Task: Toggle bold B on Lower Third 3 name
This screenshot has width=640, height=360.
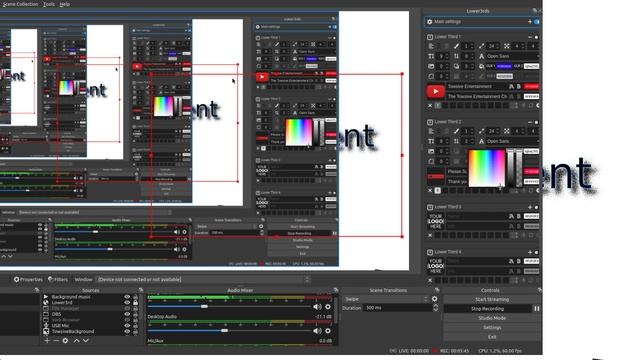Action: (518, 216)
